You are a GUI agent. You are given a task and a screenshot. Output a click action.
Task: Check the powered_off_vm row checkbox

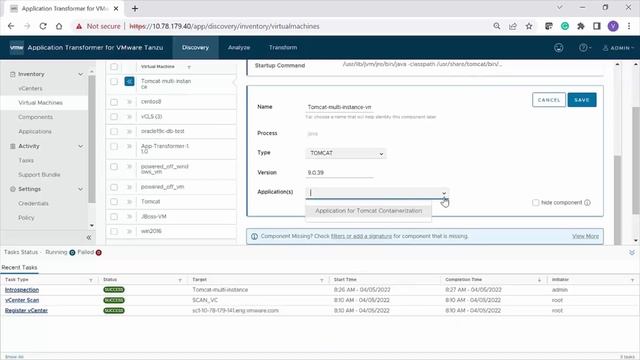[114, 187]
